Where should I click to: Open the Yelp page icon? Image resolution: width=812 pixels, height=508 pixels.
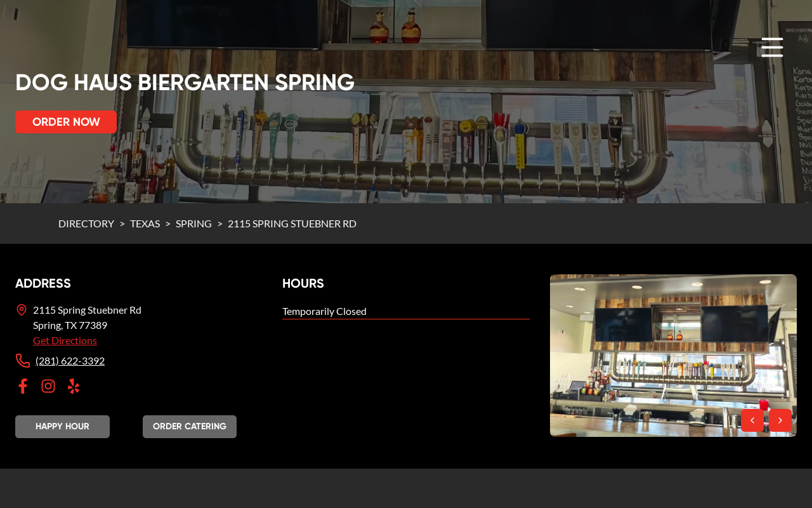point(74,386)
